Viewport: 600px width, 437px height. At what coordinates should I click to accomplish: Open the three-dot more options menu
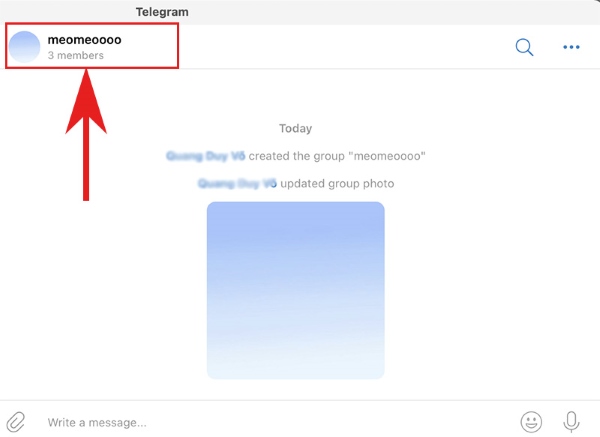point(571,47)
